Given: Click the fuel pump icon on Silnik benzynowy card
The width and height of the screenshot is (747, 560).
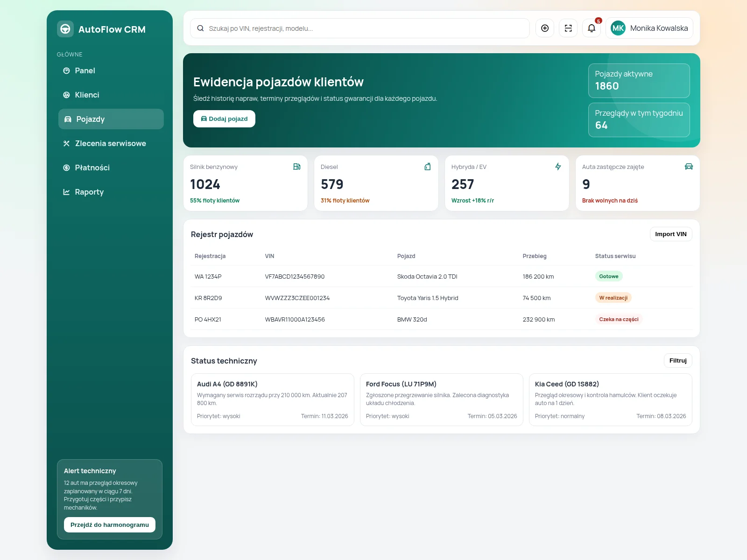Looking at the screenshot, I should 296,167.
